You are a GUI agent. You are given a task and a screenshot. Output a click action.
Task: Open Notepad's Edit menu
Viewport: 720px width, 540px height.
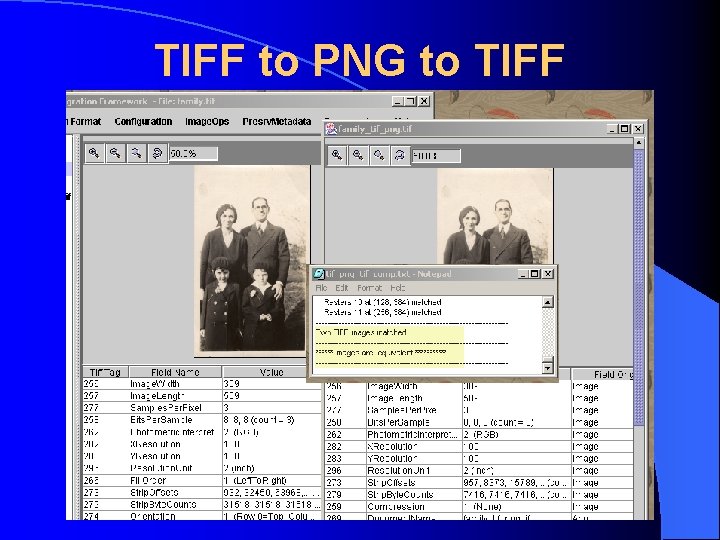342,288
